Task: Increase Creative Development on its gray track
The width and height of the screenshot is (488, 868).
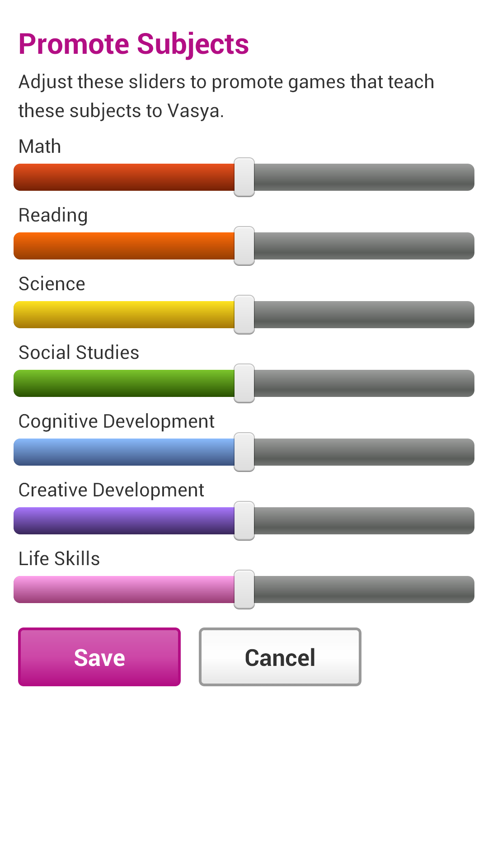Action: point(364,521)
